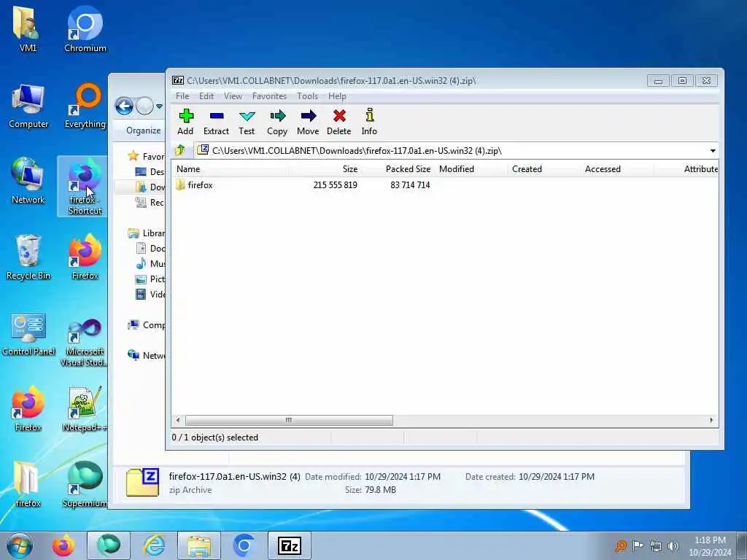Screen dimensions: 747x560
Task: Select the Notepad++ desktop shortcut
Action: click(x=85, y=410)
